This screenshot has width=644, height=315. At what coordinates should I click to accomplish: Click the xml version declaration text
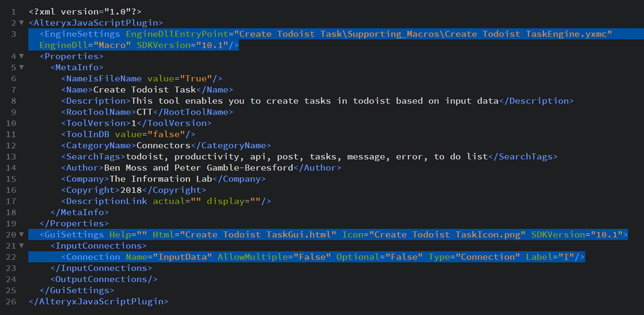85,12
